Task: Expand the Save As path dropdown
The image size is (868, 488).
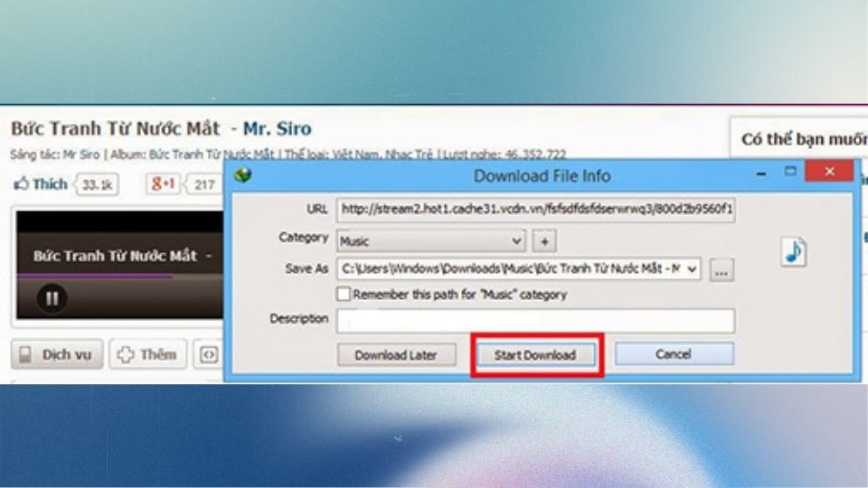Action: (x=692, y=269)
